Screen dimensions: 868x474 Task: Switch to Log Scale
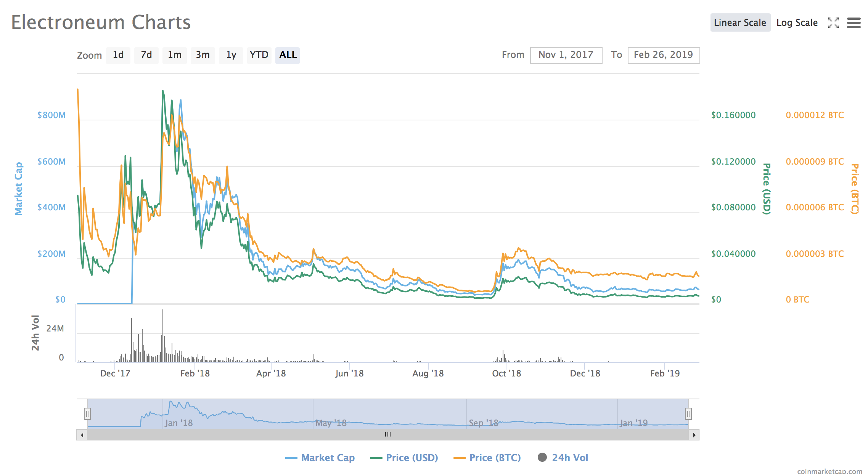click(x=797, y=23)
